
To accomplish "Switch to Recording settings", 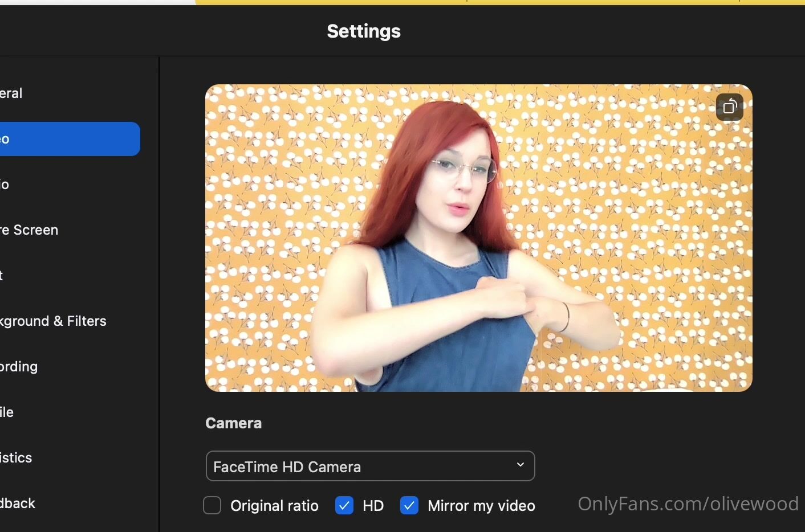I will 19,367.
